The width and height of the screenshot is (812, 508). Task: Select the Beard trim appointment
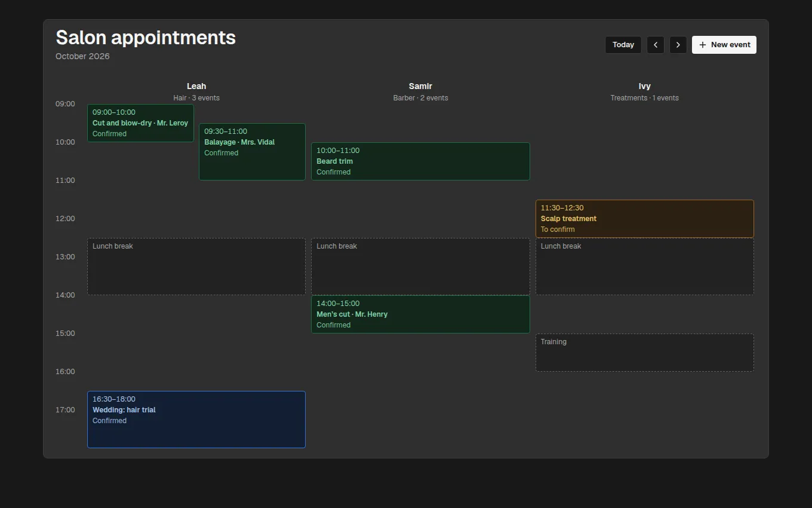(x=420, y=161)
